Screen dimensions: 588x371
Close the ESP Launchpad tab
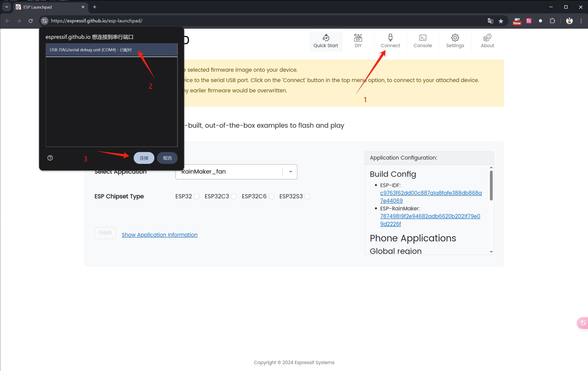[83, 7]
